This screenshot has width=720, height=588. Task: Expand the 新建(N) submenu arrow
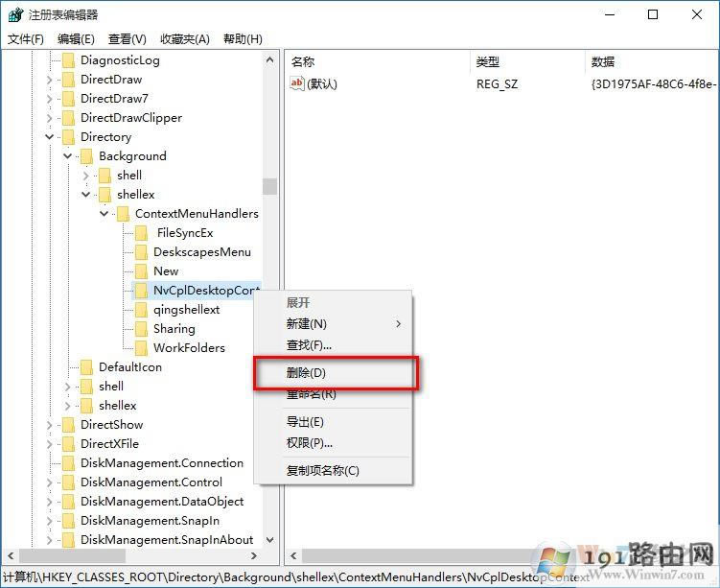click(398, 324)
